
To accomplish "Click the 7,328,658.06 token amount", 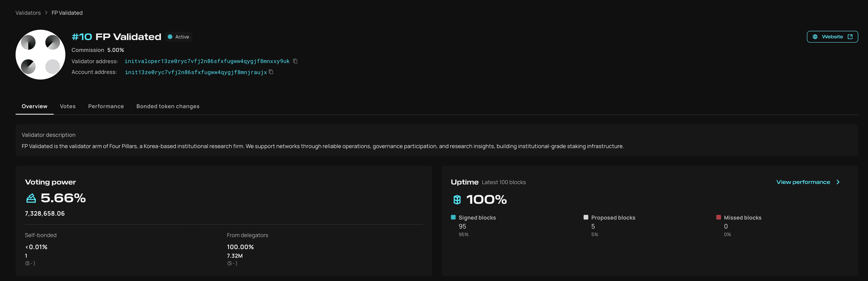I will 45,214.
